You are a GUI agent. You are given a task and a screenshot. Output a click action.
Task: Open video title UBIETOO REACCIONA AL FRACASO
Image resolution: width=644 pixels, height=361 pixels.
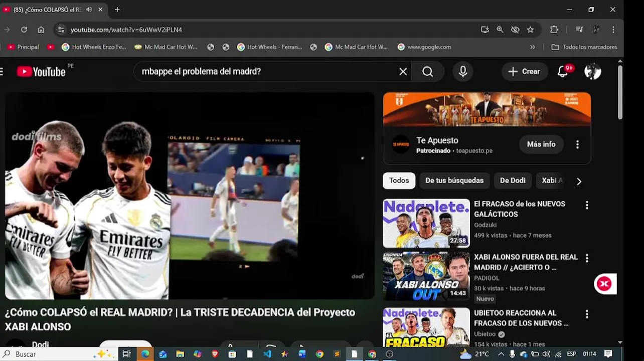point(521,318)
